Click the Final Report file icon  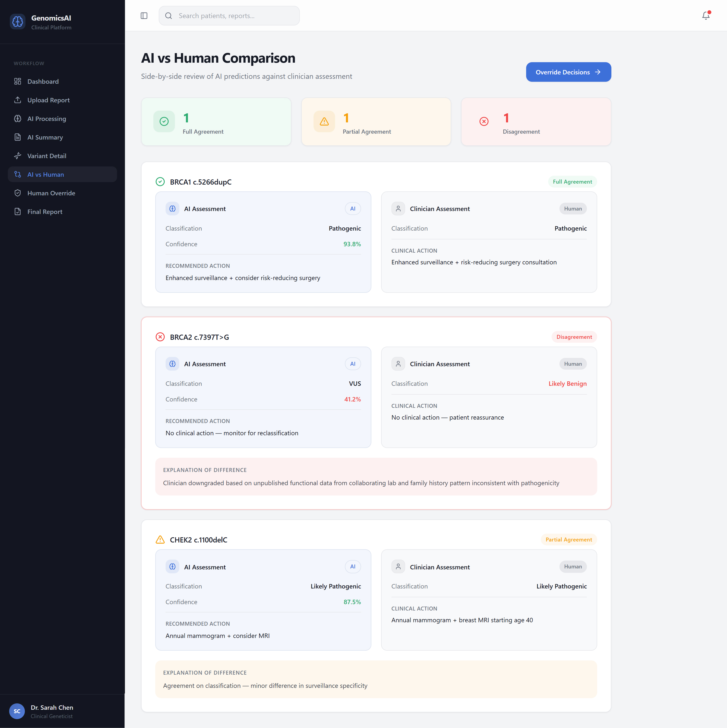[18, 212]
